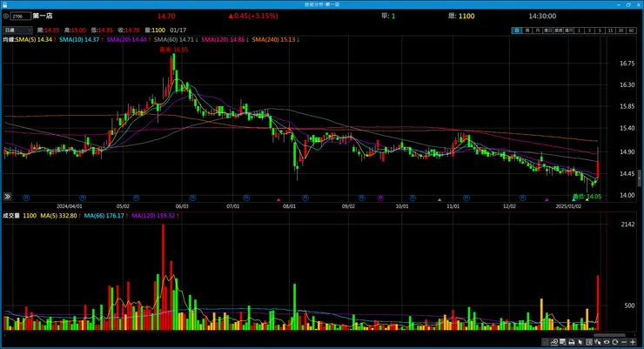Click the gray triangle marker before 11/01
Viewport: 644px width, 349px height.
tap(439, 200)
